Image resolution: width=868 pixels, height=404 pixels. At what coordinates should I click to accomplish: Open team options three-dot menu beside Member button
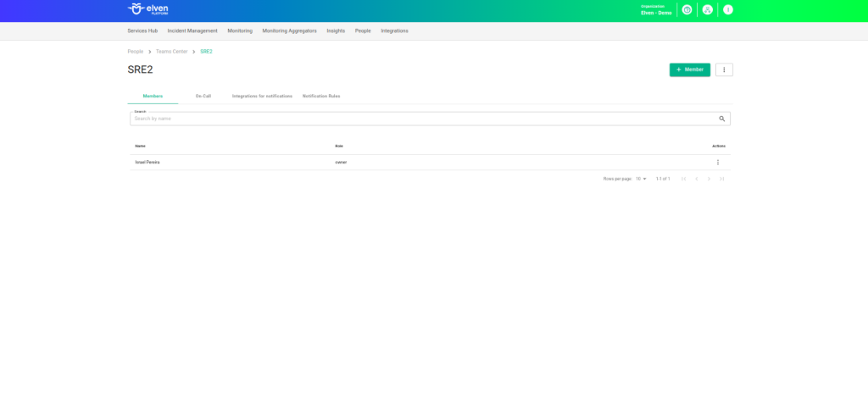tap(724, 69)
